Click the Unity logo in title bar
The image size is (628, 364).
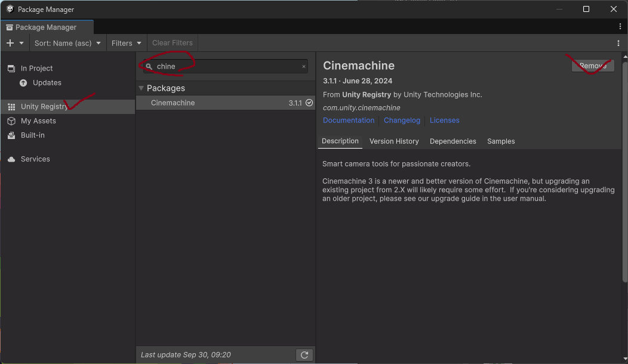point(10,9)
